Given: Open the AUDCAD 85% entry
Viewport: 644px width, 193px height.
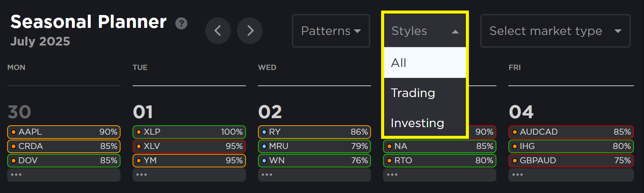Looking at the screenshot, I should pyautogui.click(x=571, y=132).
